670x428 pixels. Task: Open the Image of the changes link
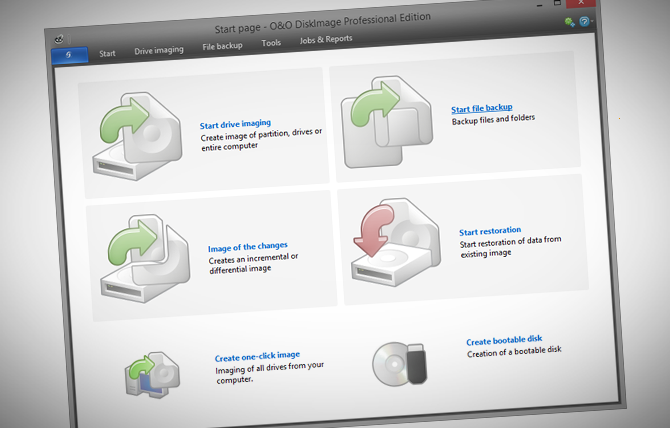(x=247, y=247)
